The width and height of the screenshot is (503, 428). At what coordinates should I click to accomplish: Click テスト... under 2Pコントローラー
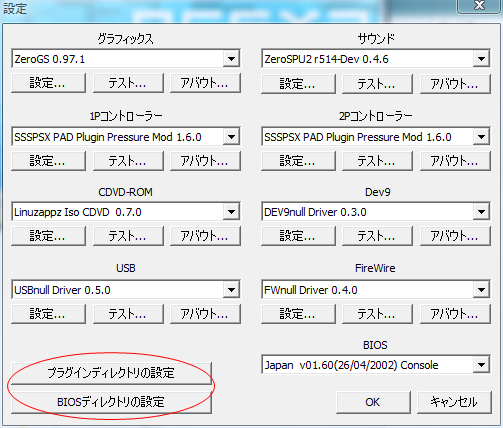tap(377, 161)
